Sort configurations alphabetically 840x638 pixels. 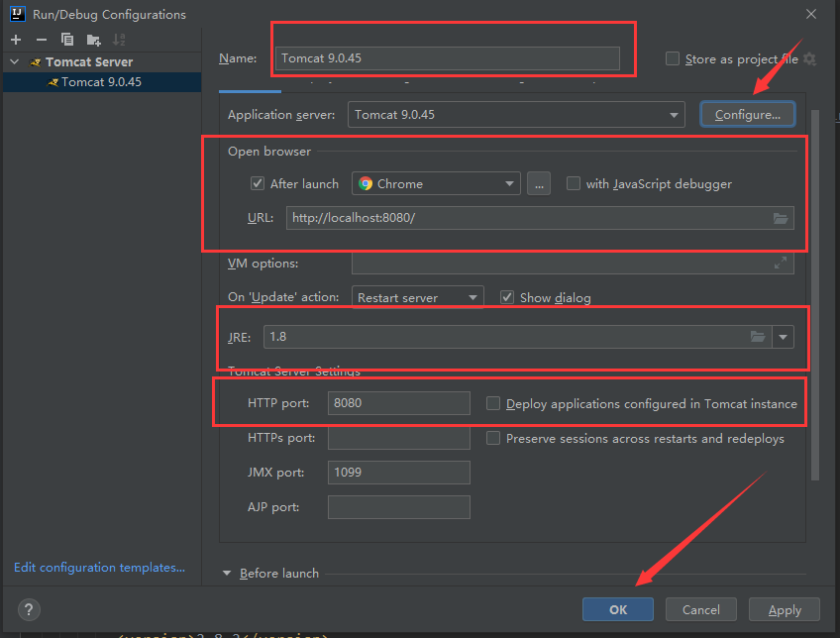click(x=119, y=40)
